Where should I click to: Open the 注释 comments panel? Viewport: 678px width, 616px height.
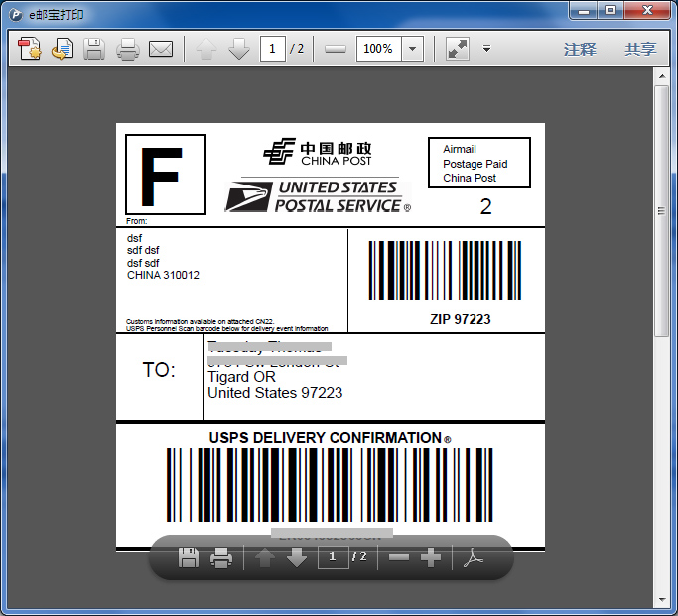tap(580, 49)
